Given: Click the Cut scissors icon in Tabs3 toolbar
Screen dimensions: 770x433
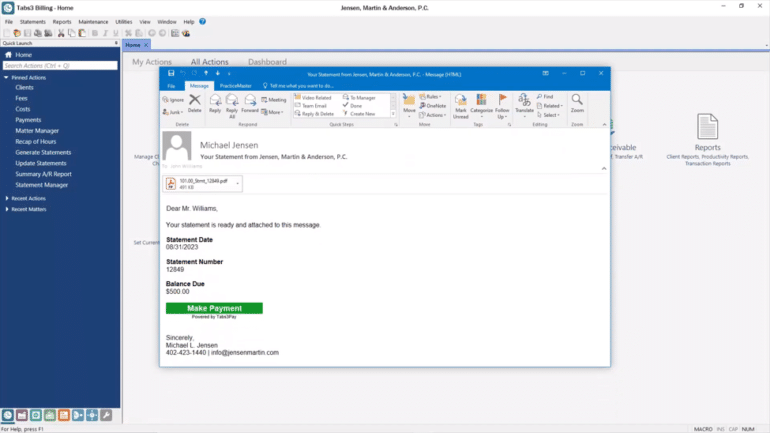Looking at the screenshot, I should tap(61, 33).
